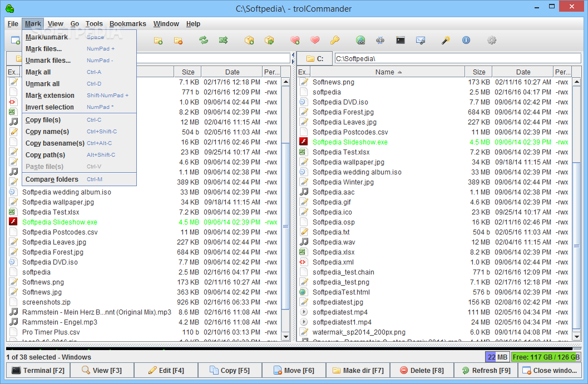The height and width of the screenshot is (384, 588).
Task: Click the Mark files folder-plus toolbar icon
Action: 158,40
